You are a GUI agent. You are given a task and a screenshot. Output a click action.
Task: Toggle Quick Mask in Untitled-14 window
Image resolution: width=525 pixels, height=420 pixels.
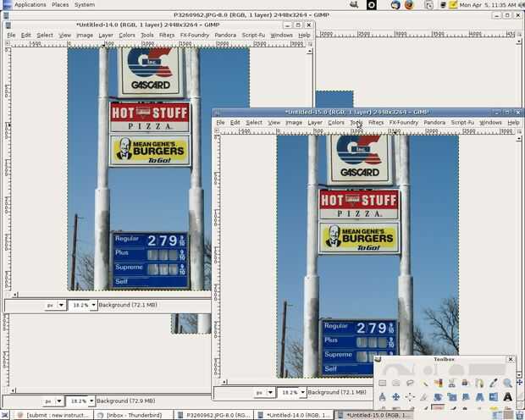pyautogui.click(x=8, y=295)
